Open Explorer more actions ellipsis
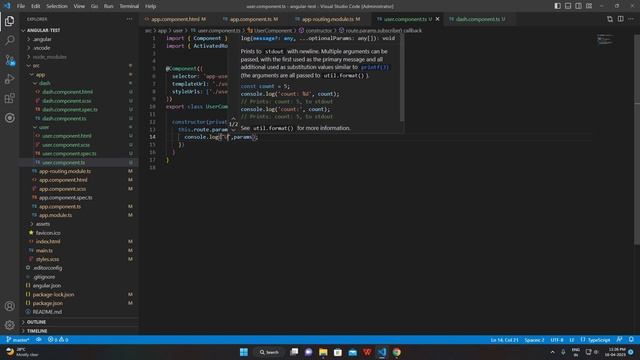Image resolution: width=640 pixels, height=360 pixels. tap(129, 19)
